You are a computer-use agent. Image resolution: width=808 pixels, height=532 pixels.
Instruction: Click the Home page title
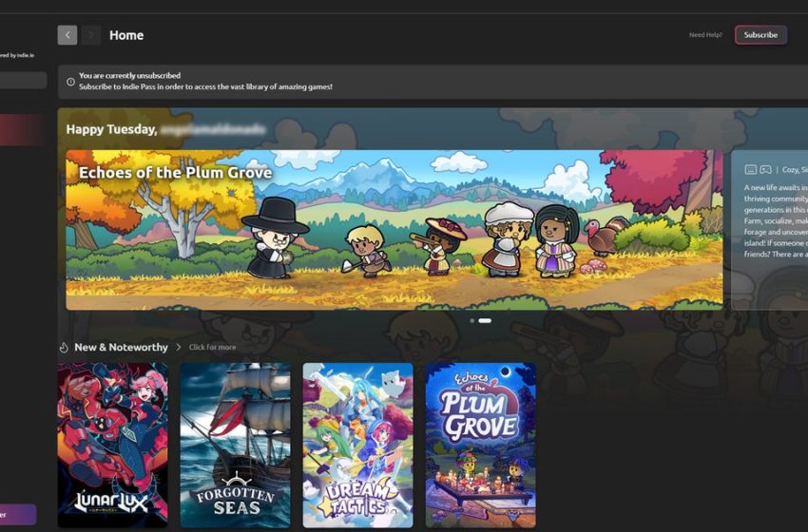coord(126,35)
